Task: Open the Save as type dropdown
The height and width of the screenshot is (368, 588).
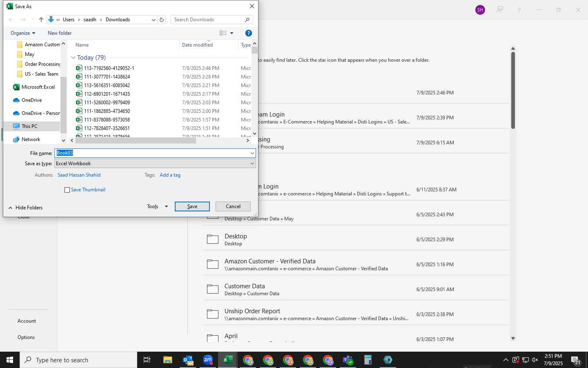Action: (x=252, y=164)
